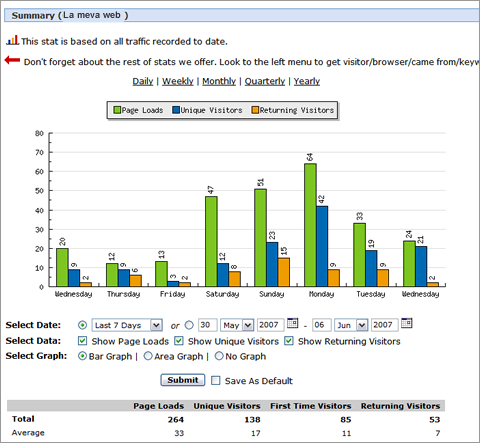
Task: Click the total Unique Visitors value 138
Action: pos(252,419)
